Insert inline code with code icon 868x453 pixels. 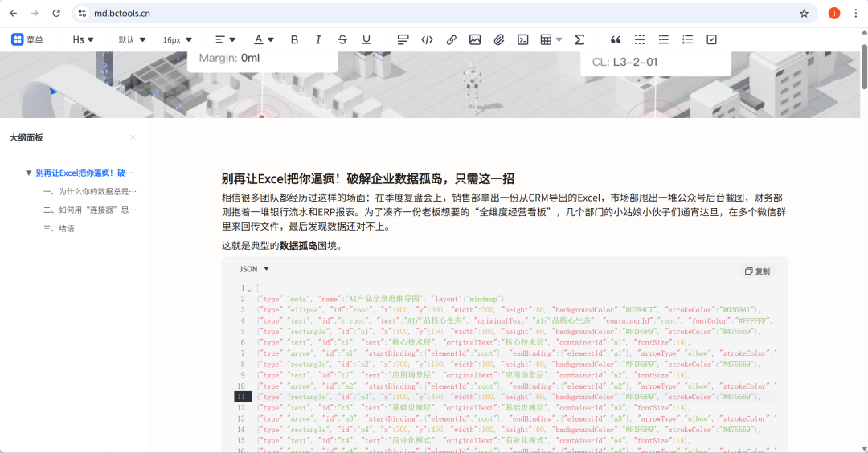427,40
